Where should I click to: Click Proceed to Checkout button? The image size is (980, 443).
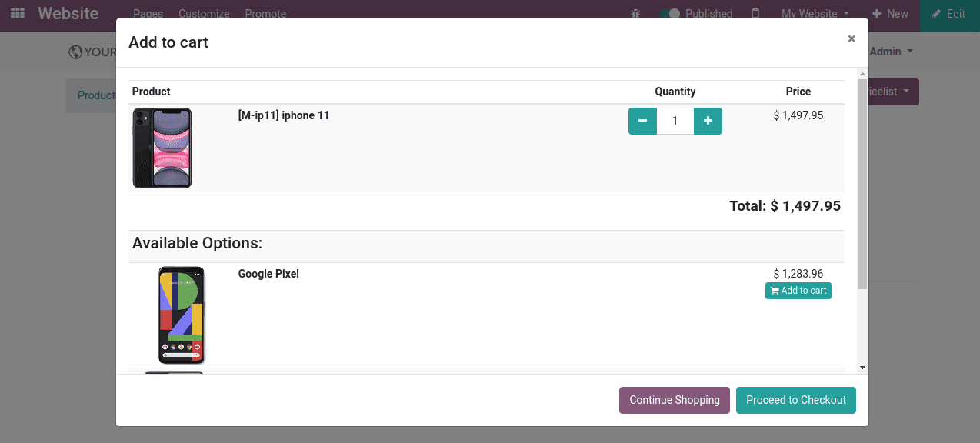(x=796, y=400)
